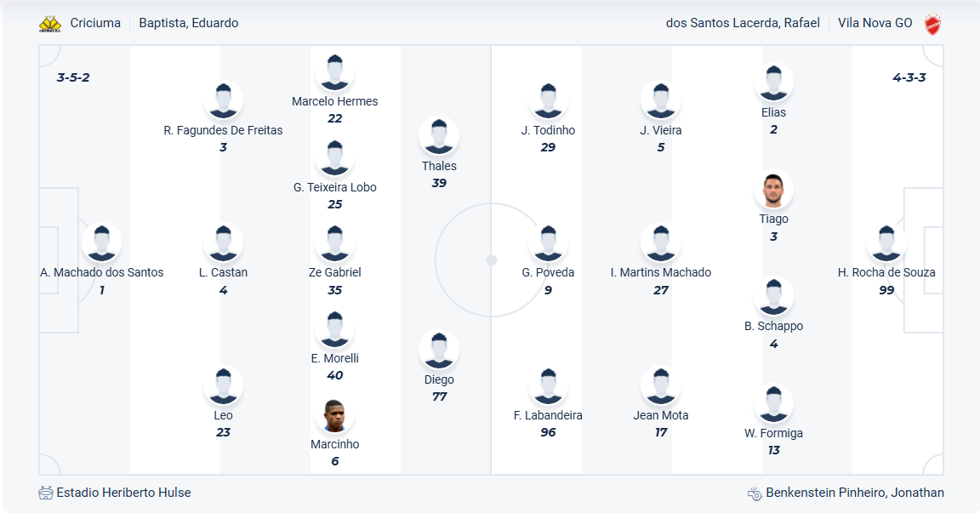Click the 3-5-2 formation label
980x519 pixels.
73,77
